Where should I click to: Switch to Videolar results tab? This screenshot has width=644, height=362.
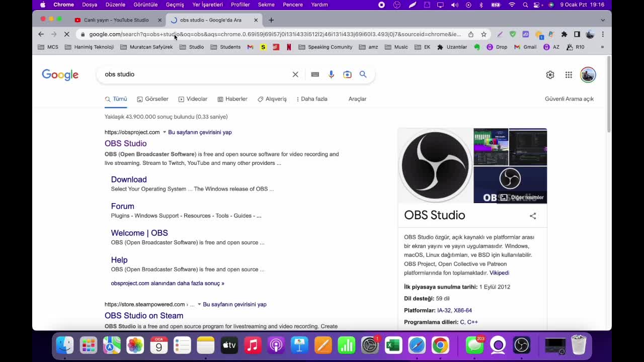193,99
